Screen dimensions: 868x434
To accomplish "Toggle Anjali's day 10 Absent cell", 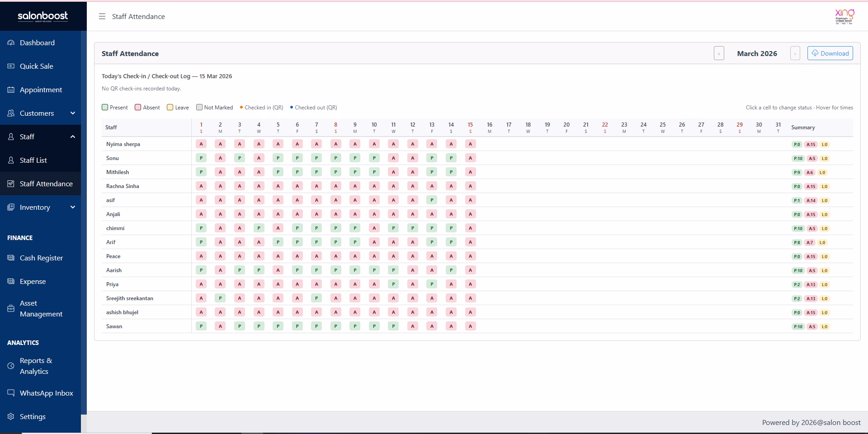I will [374, 214].
